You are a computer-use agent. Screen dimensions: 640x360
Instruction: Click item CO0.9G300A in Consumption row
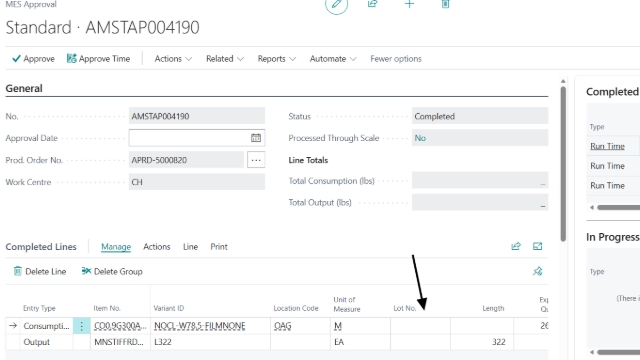(120, 326)
